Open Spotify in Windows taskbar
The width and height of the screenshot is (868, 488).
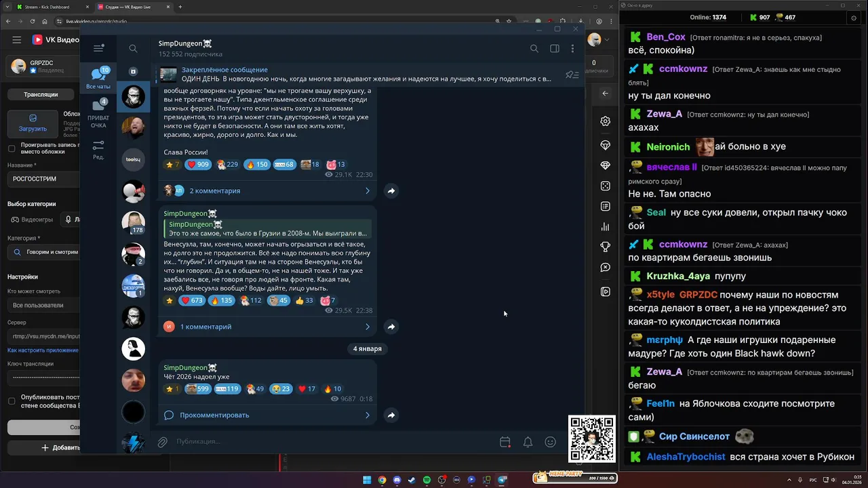click(427, 480)
